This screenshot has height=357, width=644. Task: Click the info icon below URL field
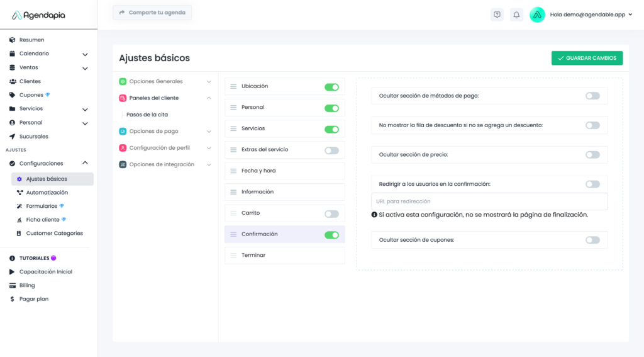[374, 215]
